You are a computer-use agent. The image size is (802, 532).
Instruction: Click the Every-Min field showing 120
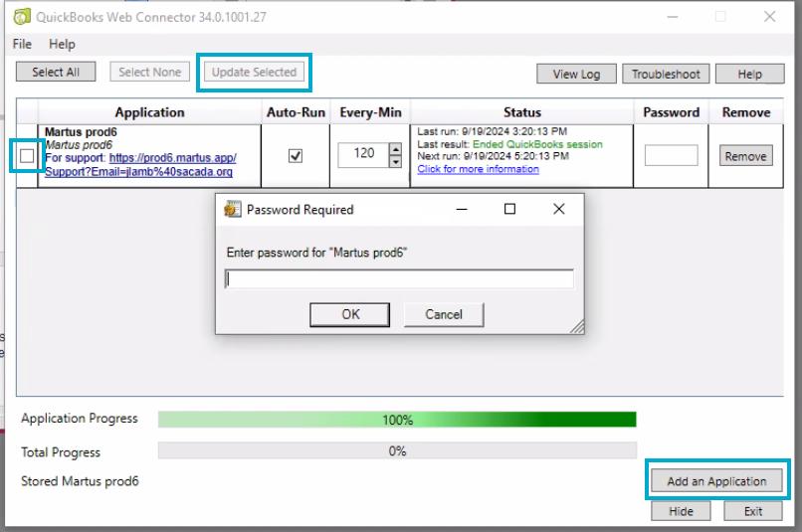tap(363, 155)
